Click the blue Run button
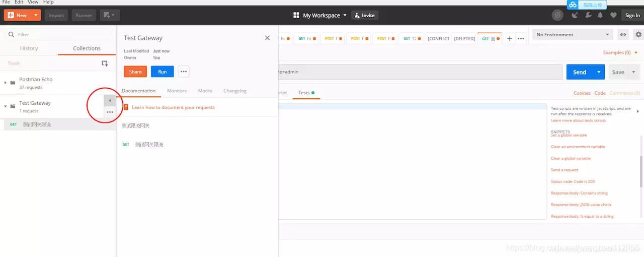This screenshot has width=644, height=257. point(162,72)
